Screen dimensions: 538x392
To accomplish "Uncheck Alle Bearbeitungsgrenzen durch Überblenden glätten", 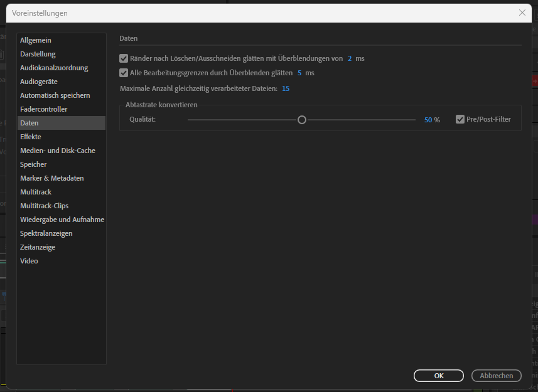I will point(124,72).
